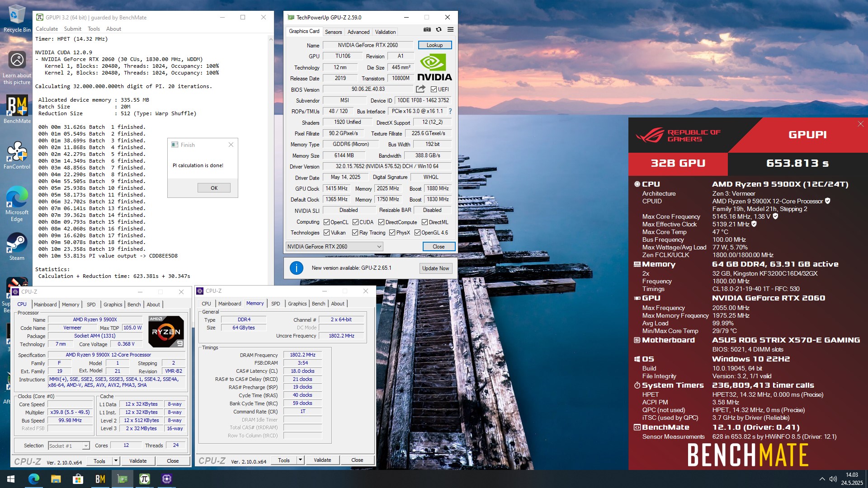Open File Explorer from the taskbar
This screenshot has width=868, height=488.
coord(56,479)
